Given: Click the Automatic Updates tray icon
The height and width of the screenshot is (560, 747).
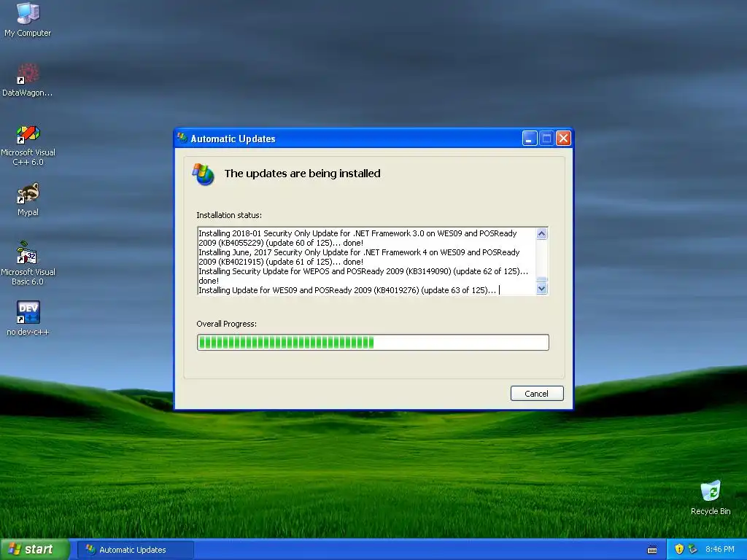Looking at the screenshot, I should 693,549.
